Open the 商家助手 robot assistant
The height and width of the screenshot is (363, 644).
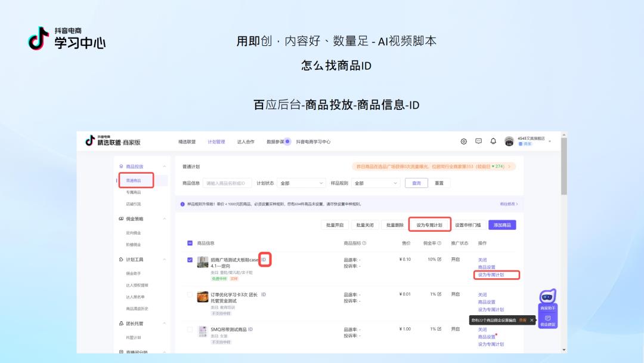(x=547, y=299)
